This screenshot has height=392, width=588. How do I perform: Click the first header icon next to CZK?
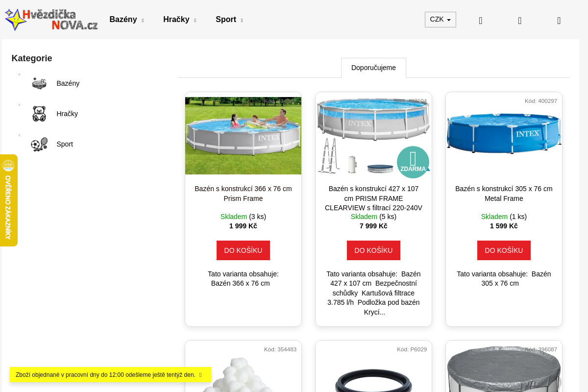(x=481, y=20)
